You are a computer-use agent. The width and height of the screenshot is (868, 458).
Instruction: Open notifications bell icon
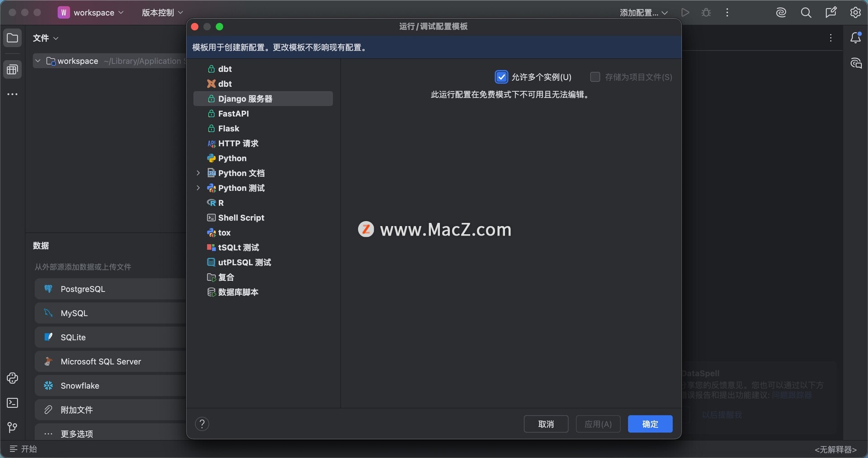856,38
